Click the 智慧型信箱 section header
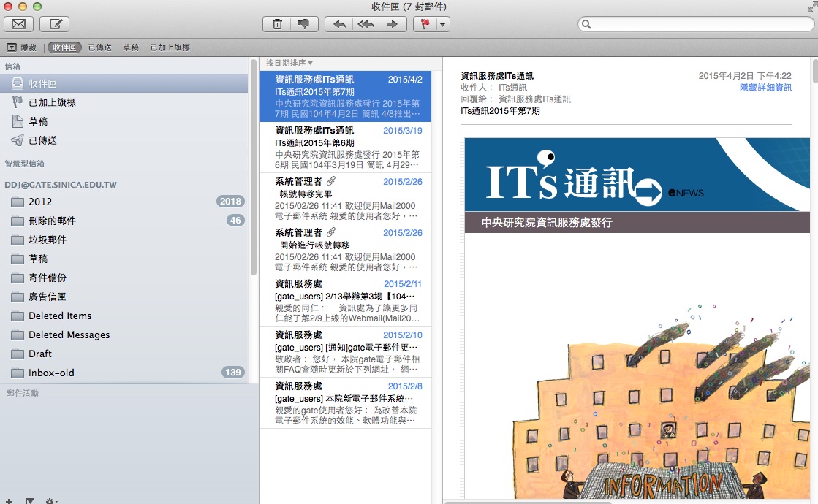This screenshot has height=504, width=818. (x=25, y=164)
